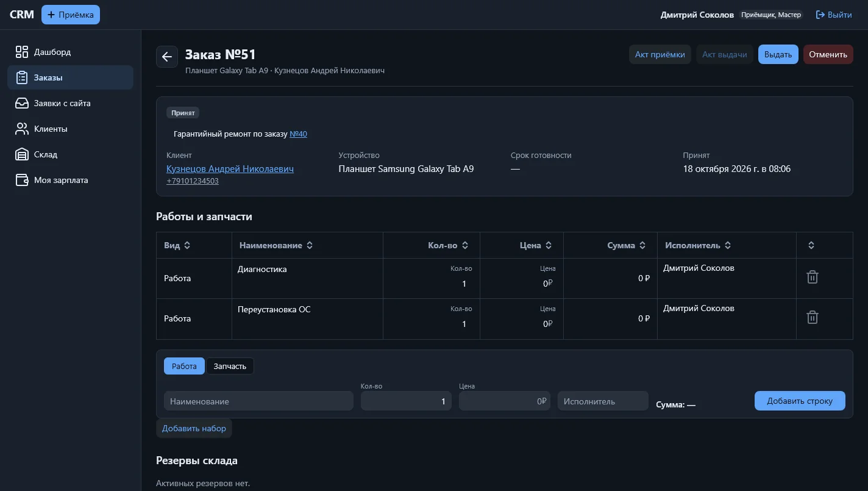
Task: Sort table by Наименование column
Action: 276,245
